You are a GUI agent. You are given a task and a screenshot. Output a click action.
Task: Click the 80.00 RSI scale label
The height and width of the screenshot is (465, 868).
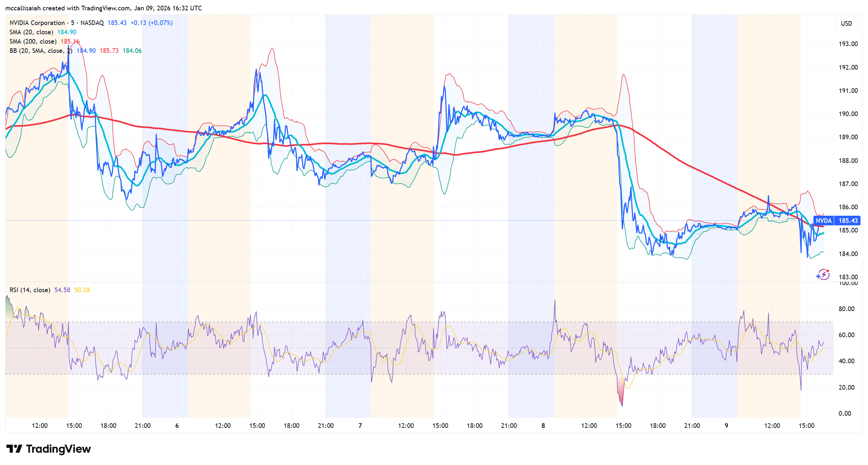846,309
